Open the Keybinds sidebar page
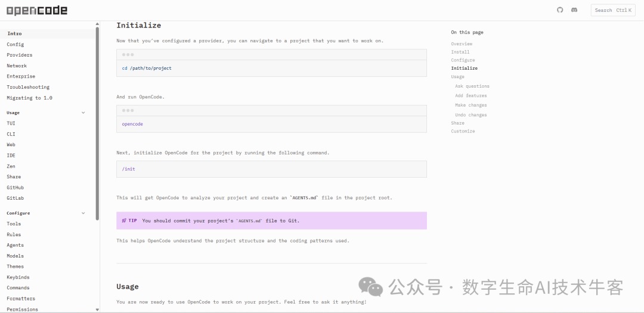 coord(18,277)
